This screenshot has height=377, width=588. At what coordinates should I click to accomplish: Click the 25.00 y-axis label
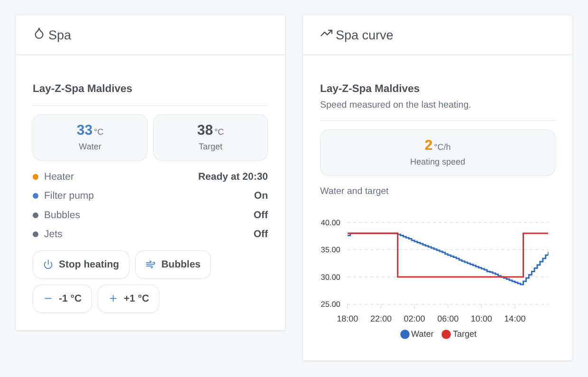(331, 304)
